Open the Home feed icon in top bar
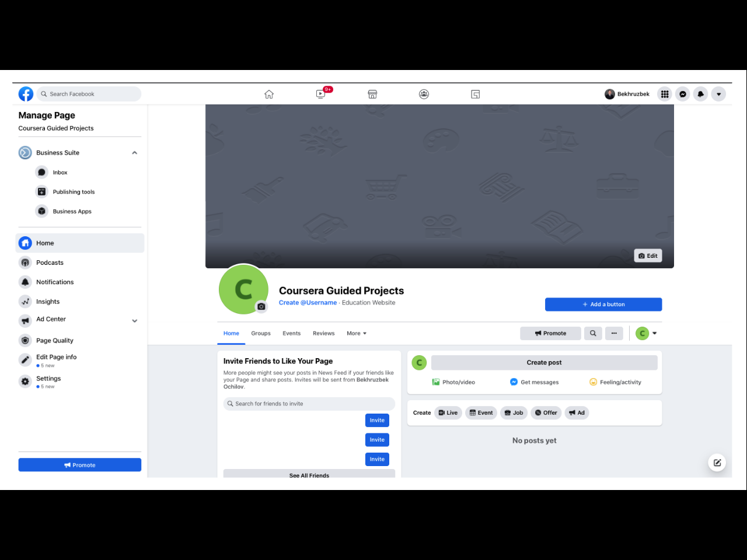 269,94
